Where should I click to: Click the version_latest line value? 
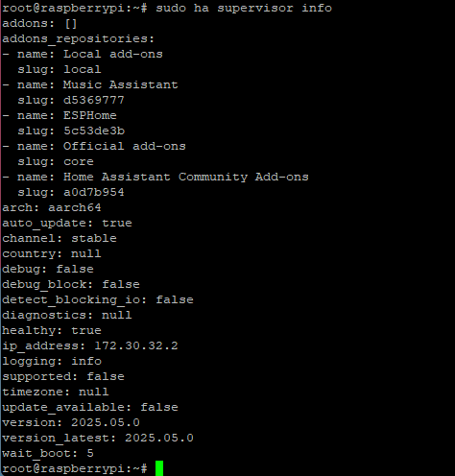(159, 438)
